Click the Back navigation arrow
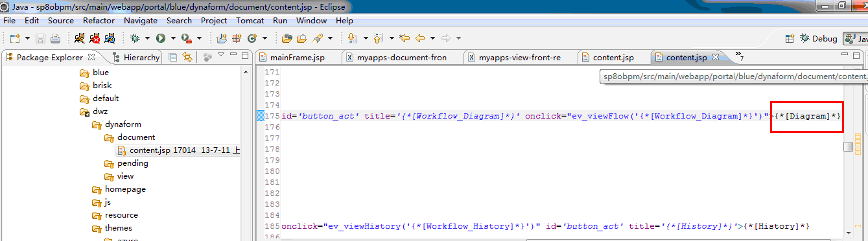Screen dimensions: 868x241 (x=420, y=38)
